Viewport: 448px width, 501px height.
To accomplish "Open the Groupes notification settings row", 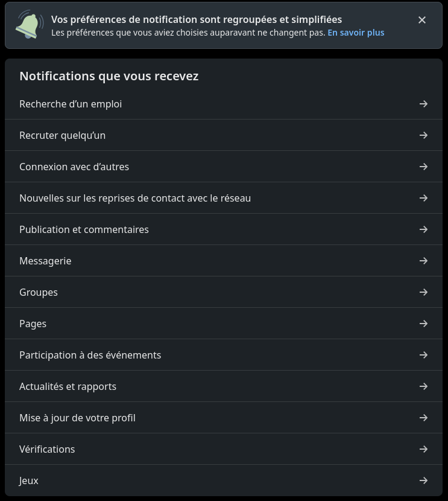I will 224,292.
